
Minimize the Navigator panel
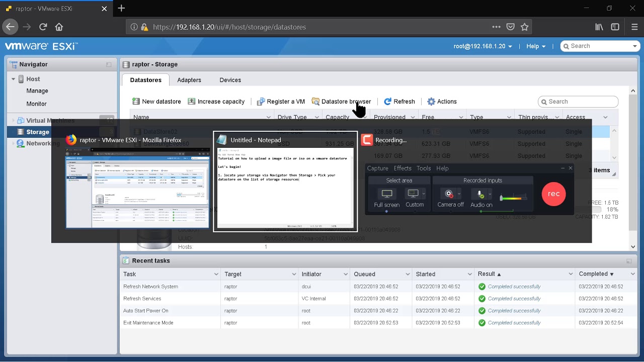coord(109,65)
